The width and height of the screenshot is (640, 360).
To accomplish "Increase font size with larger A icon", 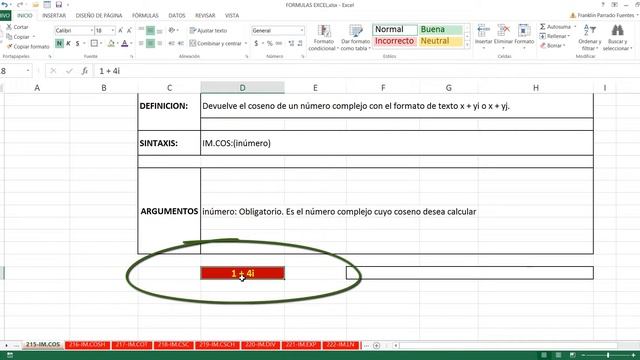I will tap(121, 31).
